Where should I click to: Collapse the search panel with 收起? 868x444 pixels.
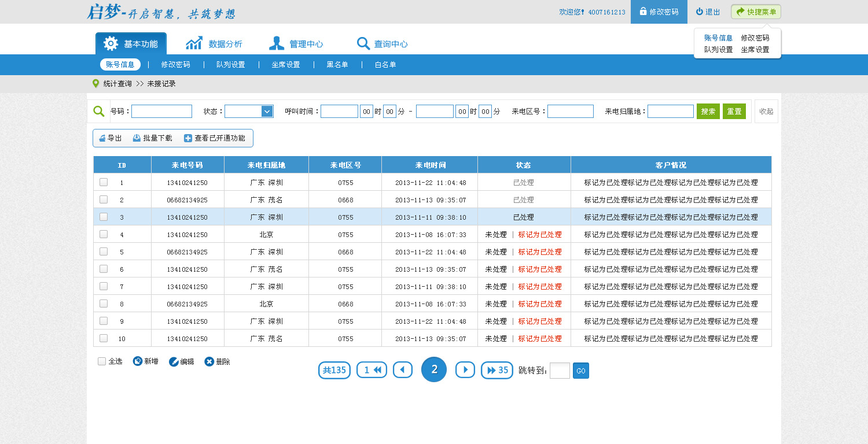(x=766, y=111)
